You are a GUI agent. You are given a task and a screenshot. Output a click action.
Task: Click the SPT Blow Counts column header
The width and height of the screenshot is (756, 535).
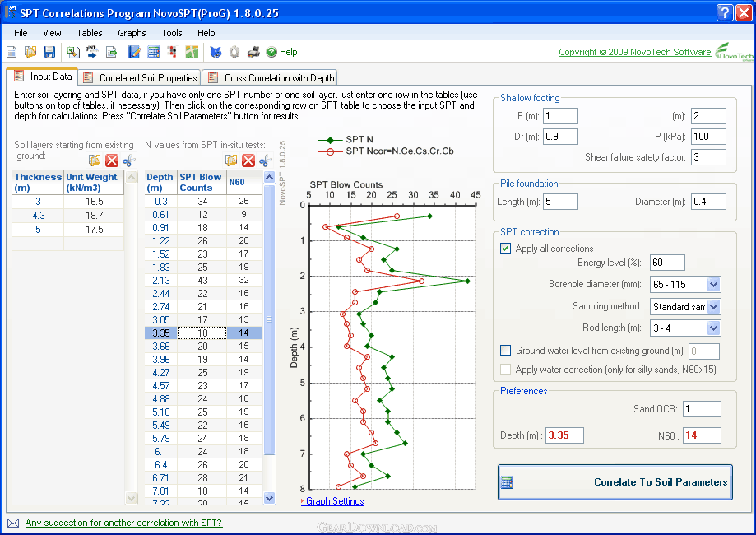pyautogui.click(x=202, y=183)
